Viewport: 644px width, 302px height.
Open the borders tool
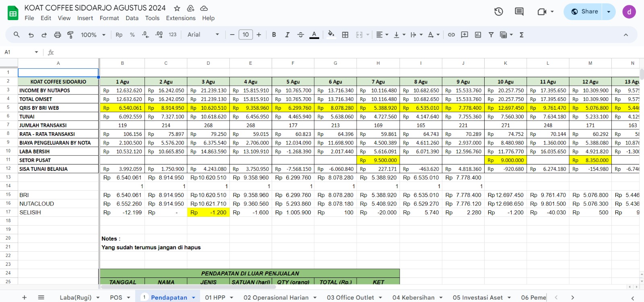pos(345,35)
